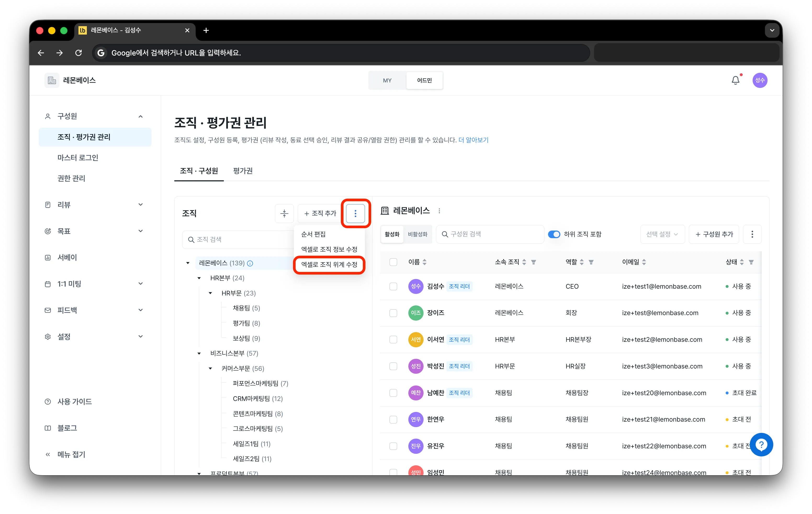
Task: Check the select-all checkbox in table header
Action: (x=393, y=262)
